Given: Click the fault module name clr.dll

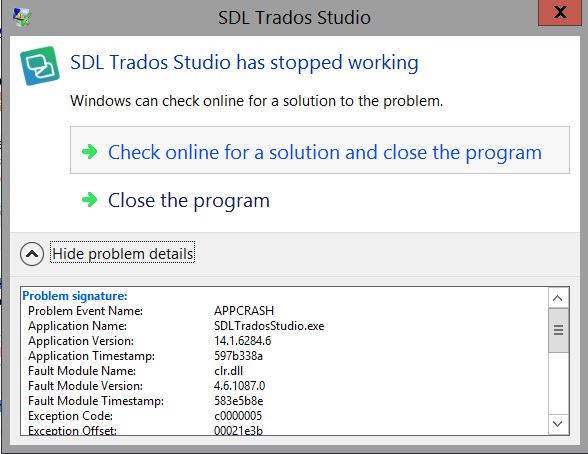Looking at the screenshot, I should click(x=228, y=371).
